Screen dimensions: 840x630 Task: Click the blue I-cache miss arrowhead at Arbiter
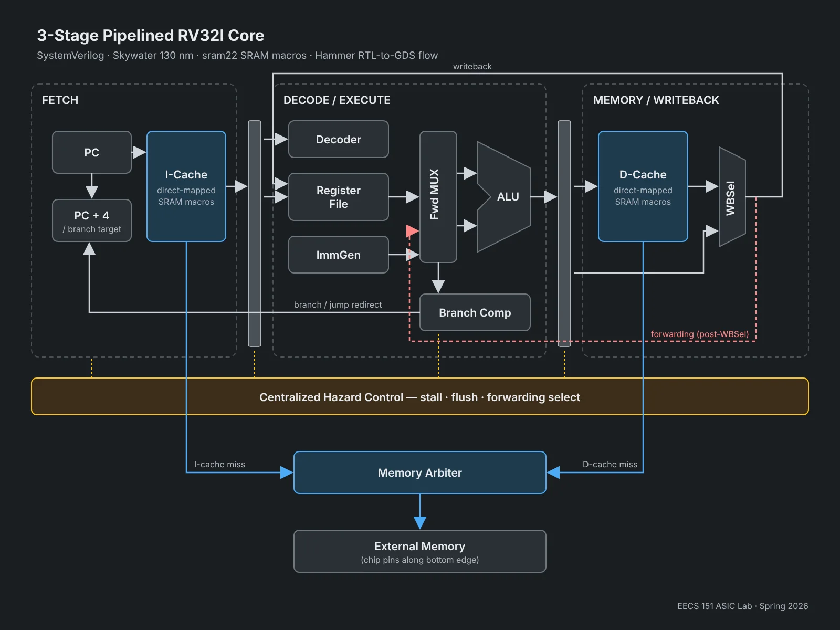pos(287,472)
